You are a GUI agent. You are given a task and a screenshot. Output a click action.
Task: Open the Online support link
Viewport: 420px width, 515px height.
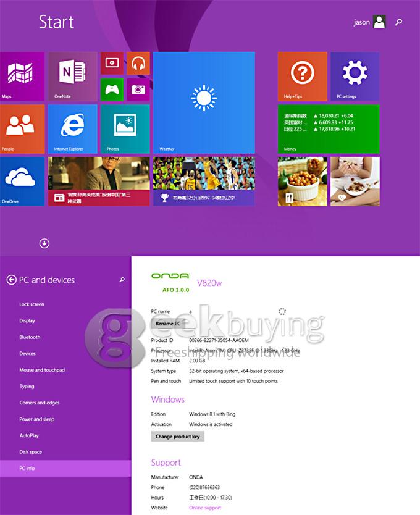[x=205, y=508]
